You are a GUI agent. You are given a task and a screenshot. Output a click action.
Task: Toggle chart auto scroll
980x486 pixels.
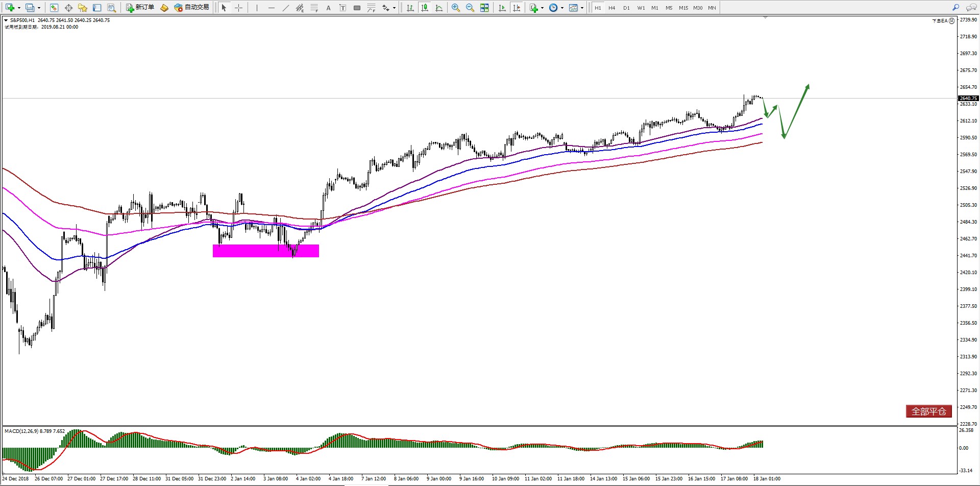click(x=502, y=8)
